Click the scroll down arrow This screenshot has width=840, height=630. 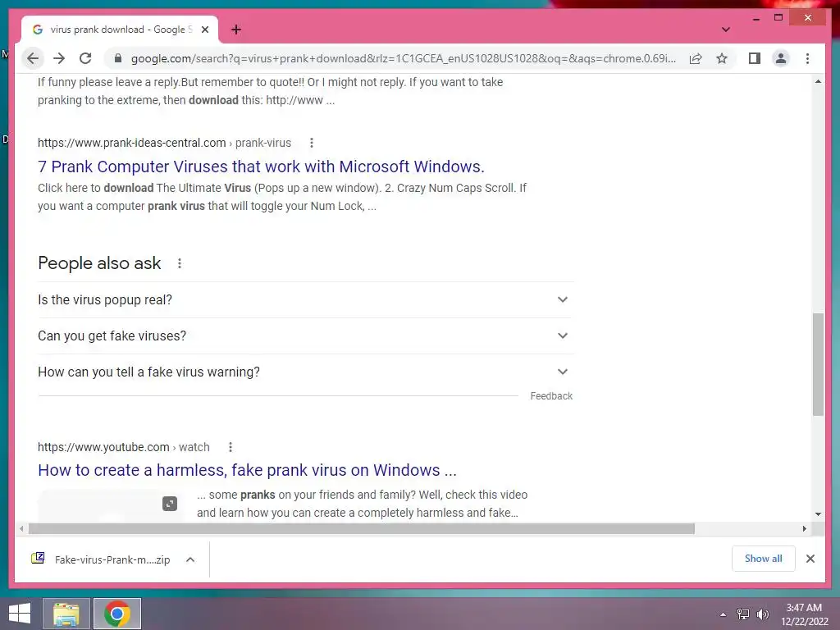818,514
